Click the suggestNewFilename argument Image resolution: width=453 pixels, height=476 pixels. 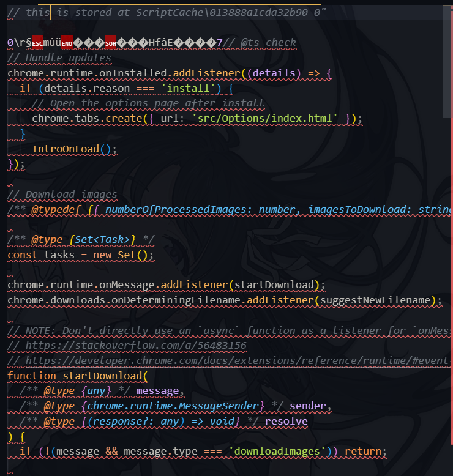click(378, 300)
